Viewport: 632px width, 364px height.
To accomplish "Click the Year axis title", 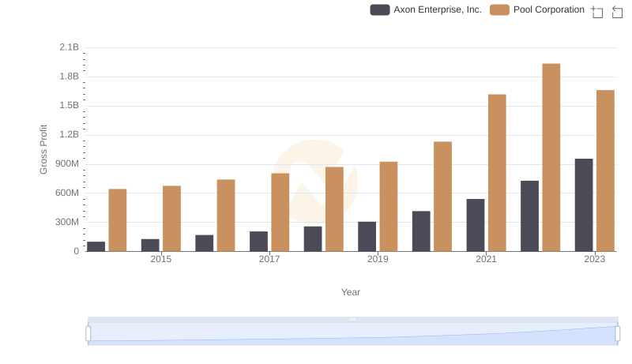I will [x=351, y=292].
